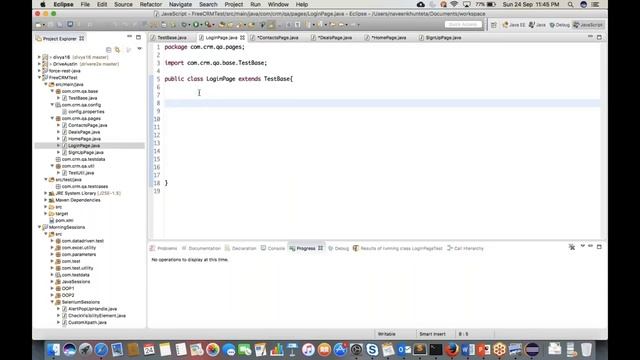Open the TestBase.java editor tab
640x360 pixels.
(x=168, y=38)
